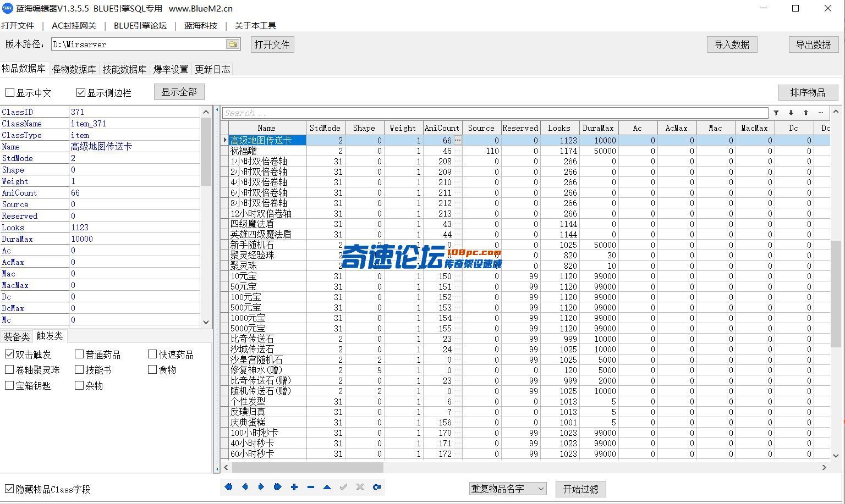Check 快速药品 option
This screenshot has width=845, height=504.
click(x=152, y=354)
